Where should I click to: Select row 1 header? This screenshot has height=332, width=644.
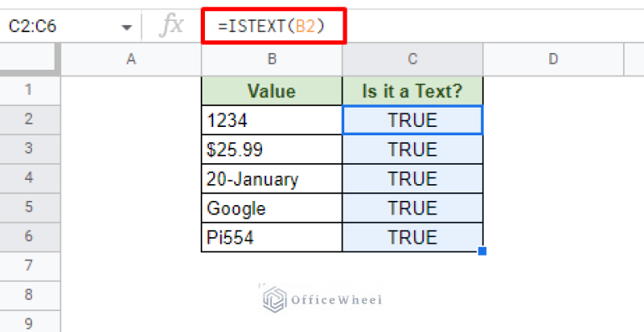click(29, 90)
